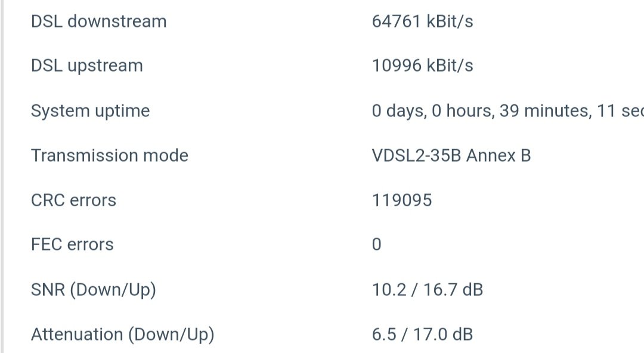
Task: Select the DSL upstream label
Action: [x=87, y=66]
